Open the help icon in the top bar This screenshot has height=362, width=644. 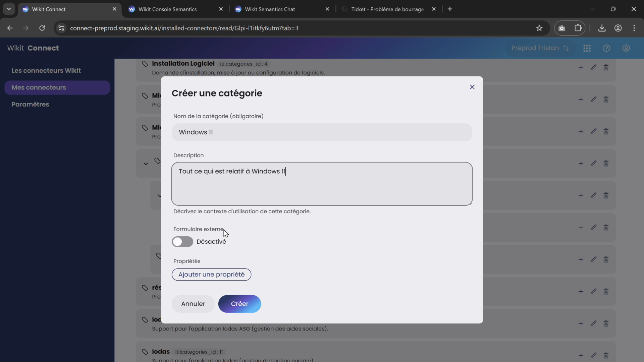(x=606, y=48)
